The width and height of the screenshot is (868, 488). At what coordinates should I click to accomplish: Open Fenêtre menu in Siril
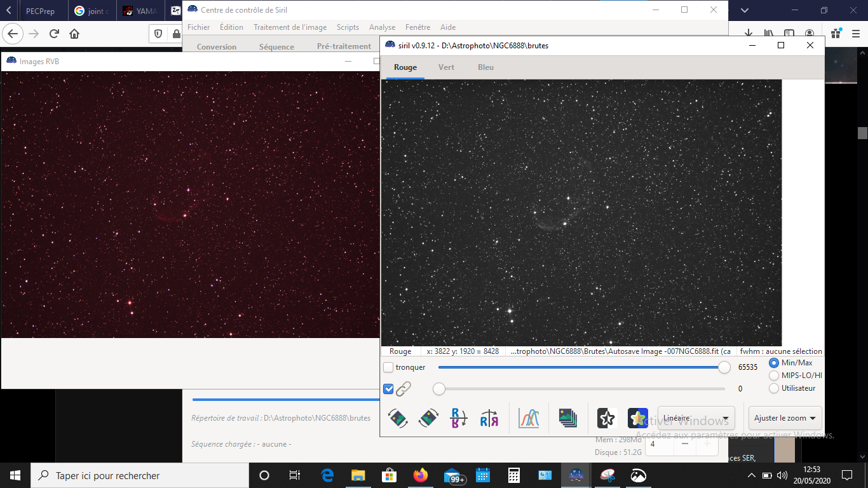coord(417,27)
